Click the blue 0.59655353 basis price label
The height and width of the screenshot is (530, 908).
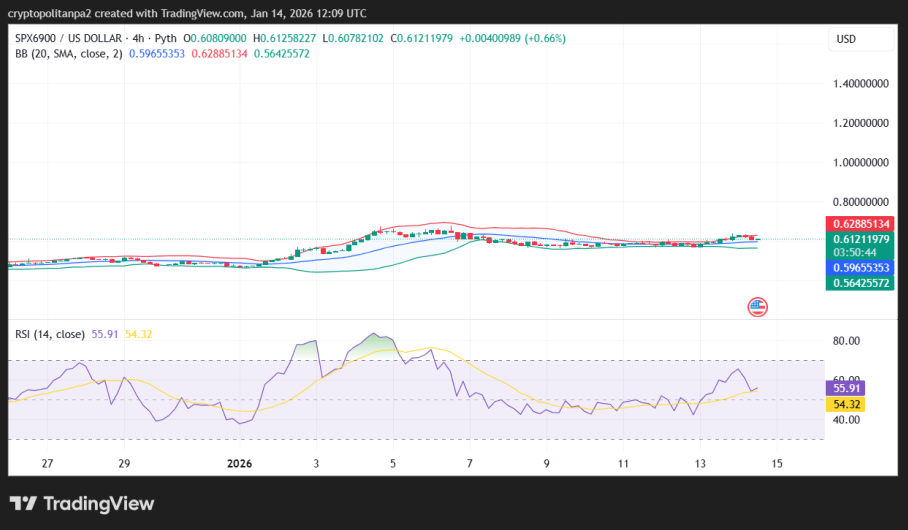[860, 268]
